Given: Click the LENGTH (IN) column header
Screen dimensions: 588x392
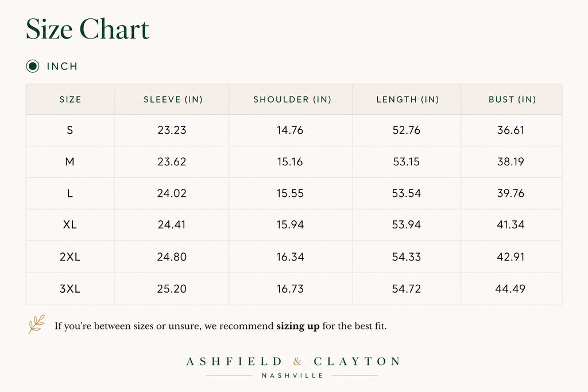Looking at the screenshot, I should [x=408, y=99].
